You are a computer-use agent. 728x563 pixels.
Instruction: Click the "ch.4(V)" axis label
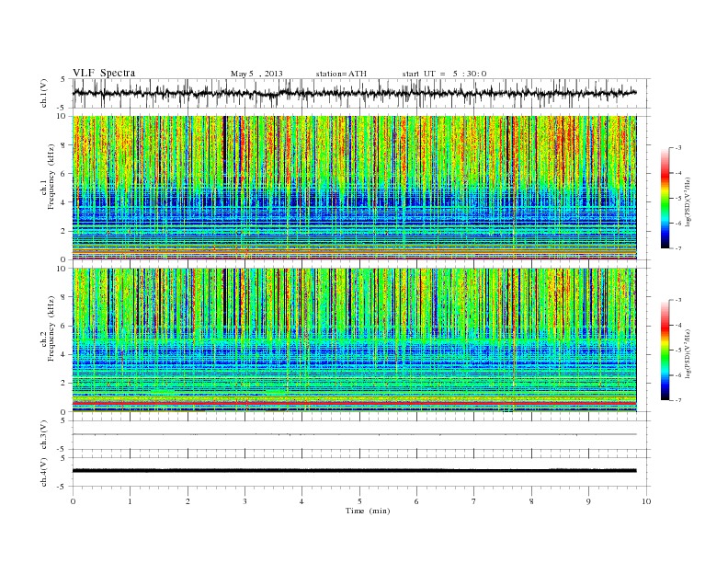pyautogui.click(x=44, y=472)
